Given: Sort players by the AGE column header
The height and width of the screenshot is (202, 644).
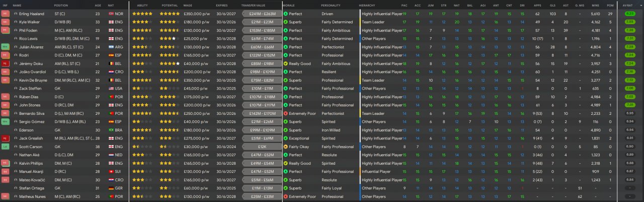Looking at the screenshot, I should [x=98, y=5].
